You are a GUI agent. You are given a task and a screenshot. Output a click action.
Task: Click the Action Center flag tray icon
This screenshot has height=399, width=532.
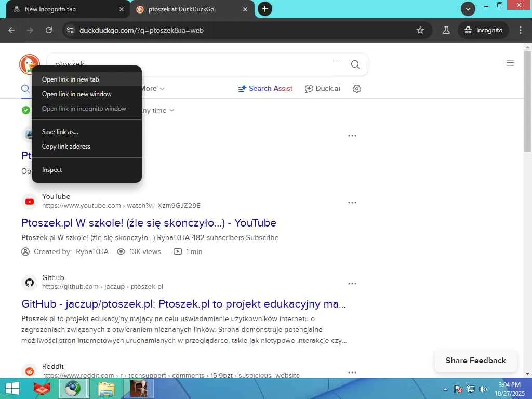click(x=458, y=389)
